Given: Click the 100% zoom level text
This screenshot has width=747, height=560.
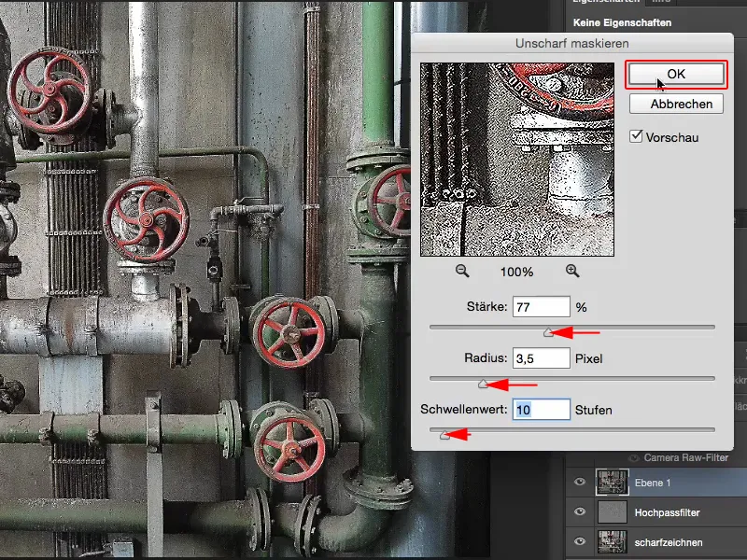Looking at the screenshot, I should click(517, 272).
